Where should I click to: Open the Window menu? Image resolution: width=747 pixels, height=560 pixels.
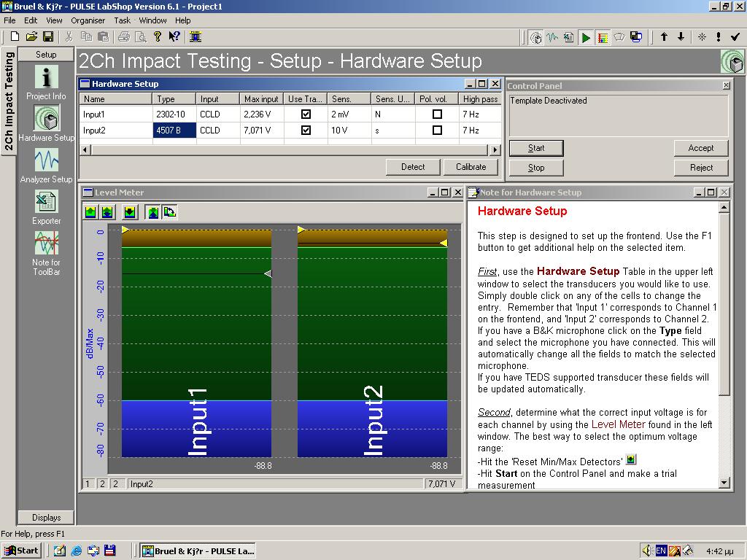pyautogui.click(x=152, y=20)
